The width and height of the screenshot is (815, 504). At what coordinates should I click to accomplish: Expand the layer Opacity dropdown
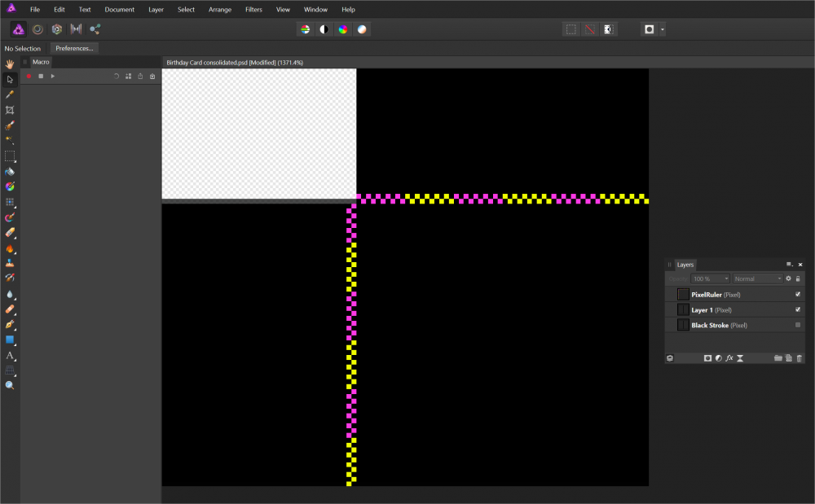(x=710, y=278)
